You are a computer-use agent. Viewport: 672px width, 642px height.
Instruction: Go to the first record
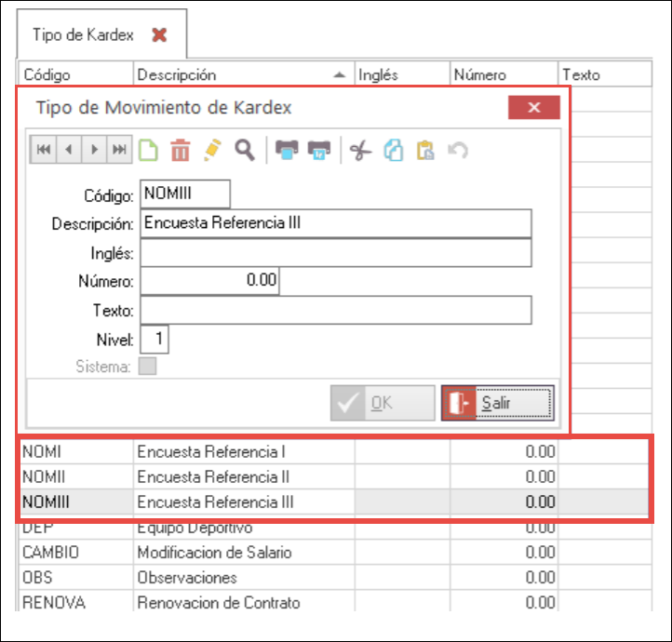click(45, 150)
